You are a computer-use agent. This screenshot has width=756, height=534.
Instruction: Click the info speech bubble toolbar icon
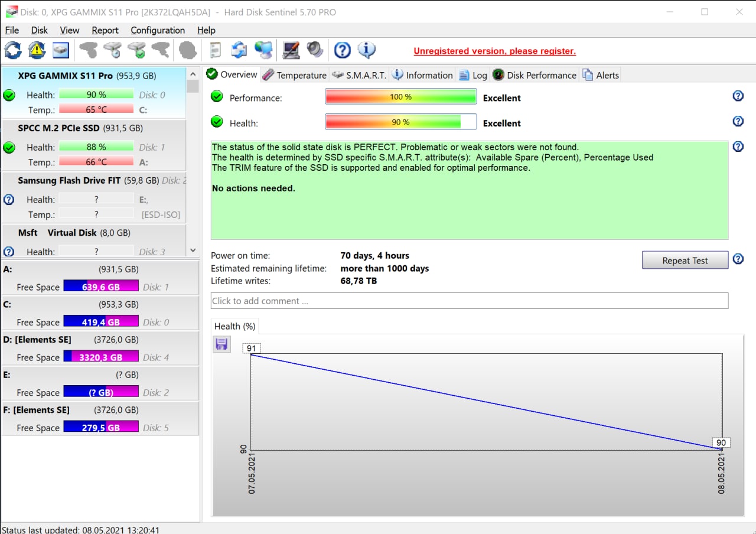tap(367, 50)
